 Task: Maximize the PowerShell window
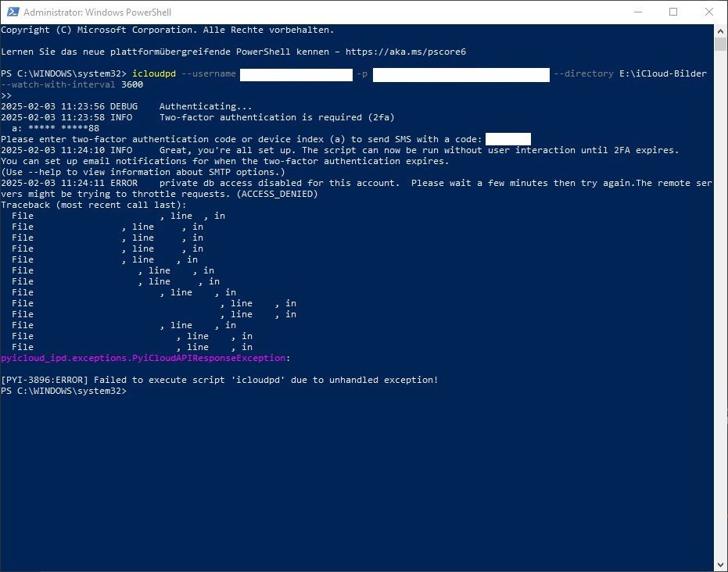[x=673, y=12]
